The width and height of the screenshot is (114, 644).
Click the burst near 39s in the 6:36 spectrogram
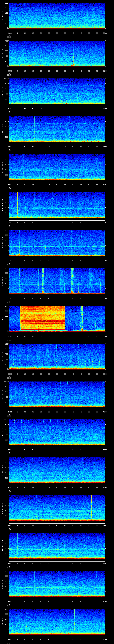coord(72,280)
